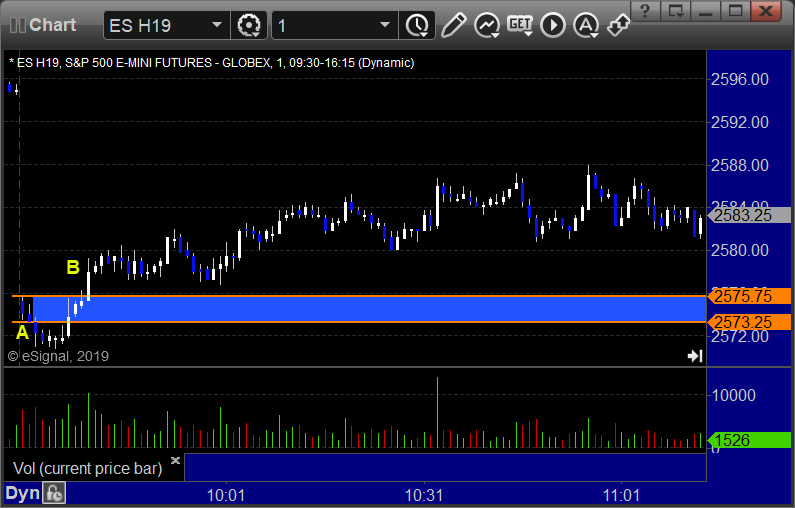Toggle the Dyn lock icon
Image resolution: width=795 pixels, height=508 pixels.
54,493
